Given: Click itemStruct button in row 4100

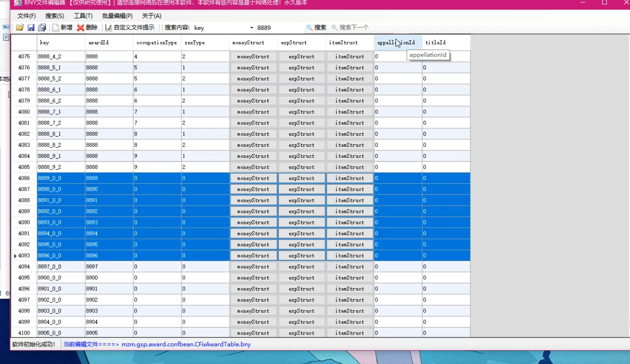Looking at the screenshot, I should click(x=350, y=333).
